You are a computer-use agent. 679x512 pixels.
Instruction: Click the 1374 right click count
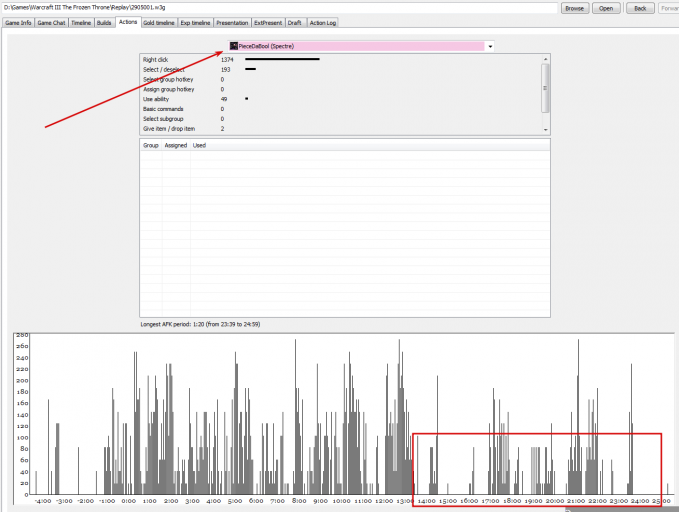point(227,60)
